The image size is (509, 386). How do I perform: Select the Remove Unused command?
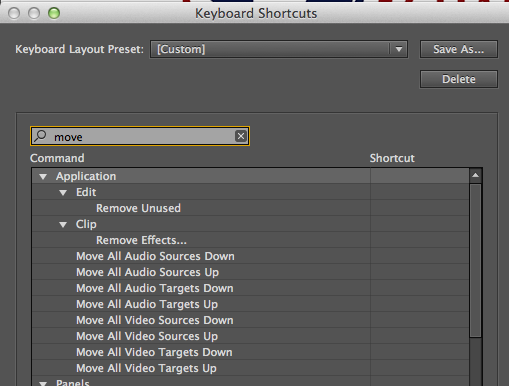click(x=138, y=208)
